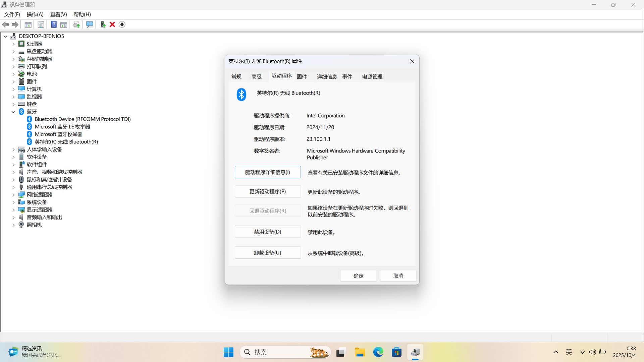Select Bluetooth Device (RFCOMM Protocol TDI) entry
Viewport: 644px width, 362px height.
(83, 119)
